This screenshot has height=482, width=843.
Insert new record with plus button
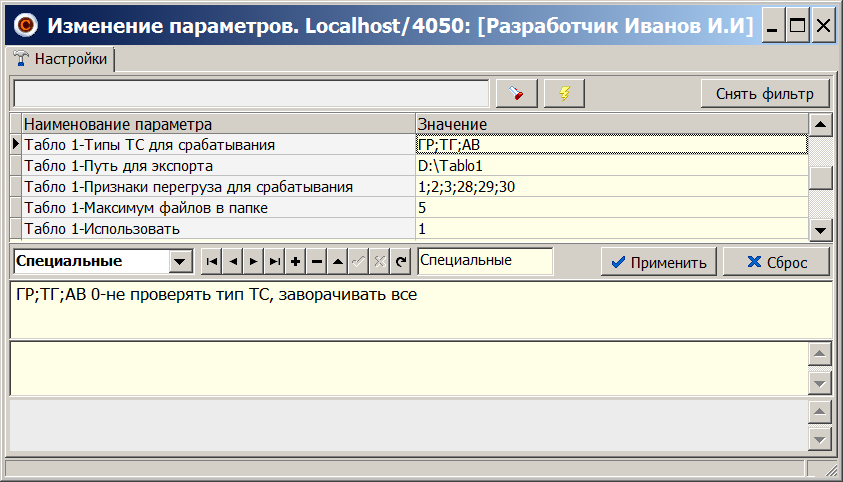tap(295, 262)
